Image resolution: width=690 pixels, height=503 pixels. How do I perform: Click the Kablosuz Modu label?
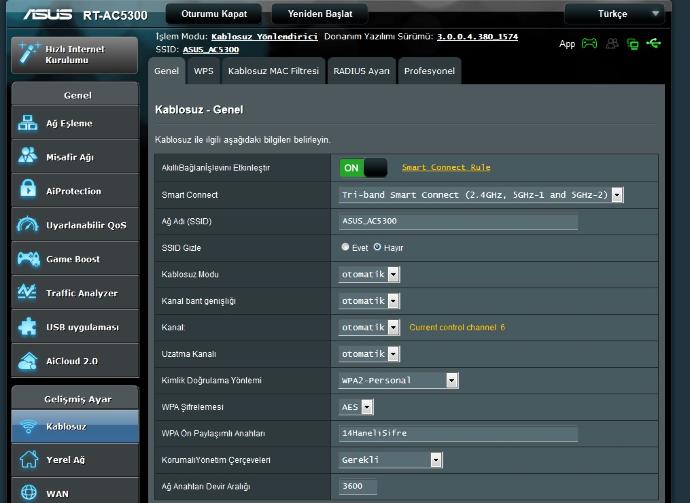pos(190,274)
